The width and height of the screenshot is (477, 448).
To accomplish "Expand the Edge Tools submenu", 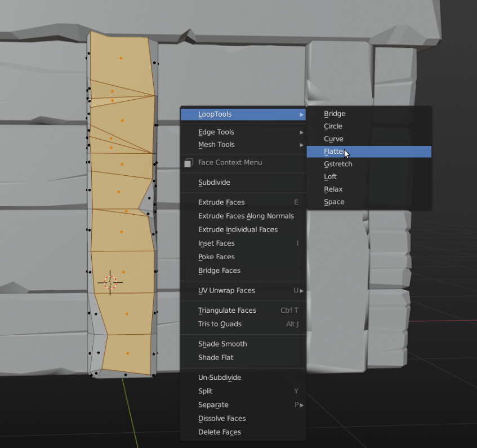I will pos(243,132).
